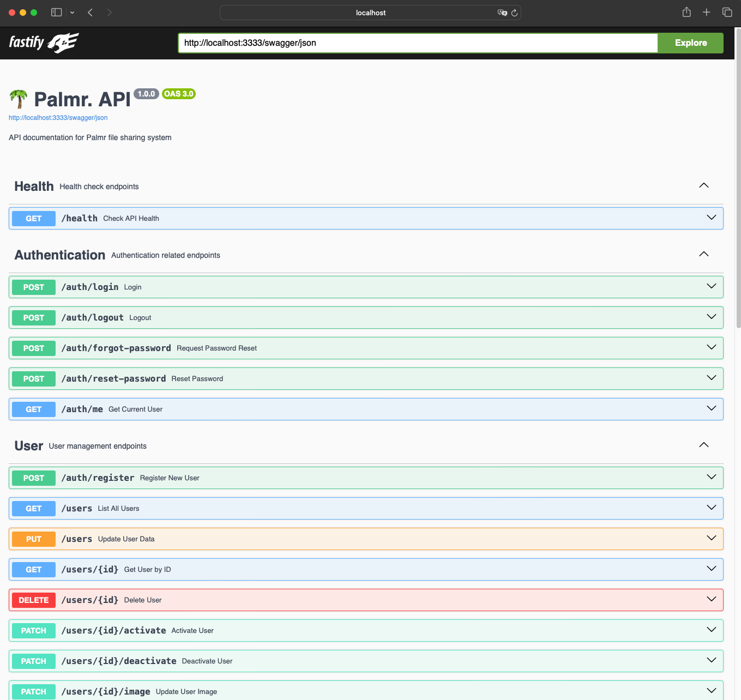Collapse the Authentication section
Viewport: 741px width, 700px height.
[x=704, y=254]
